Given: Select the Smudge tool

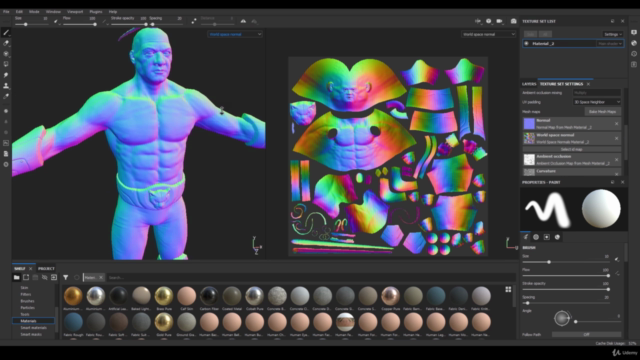Looking at the screenshot, I should coord(6,75).
